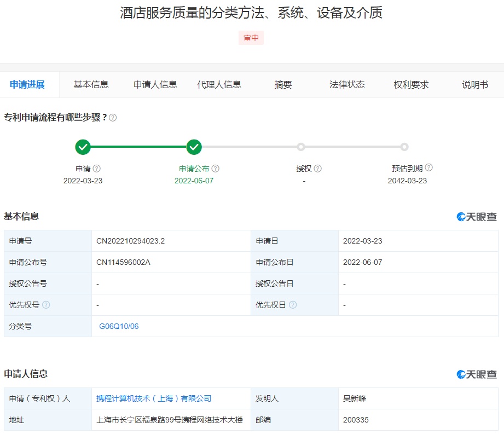Select the 摘要 tab
The height and width of the screenshot is (434, 504).
pyautogui.click(x=283, y=84)
